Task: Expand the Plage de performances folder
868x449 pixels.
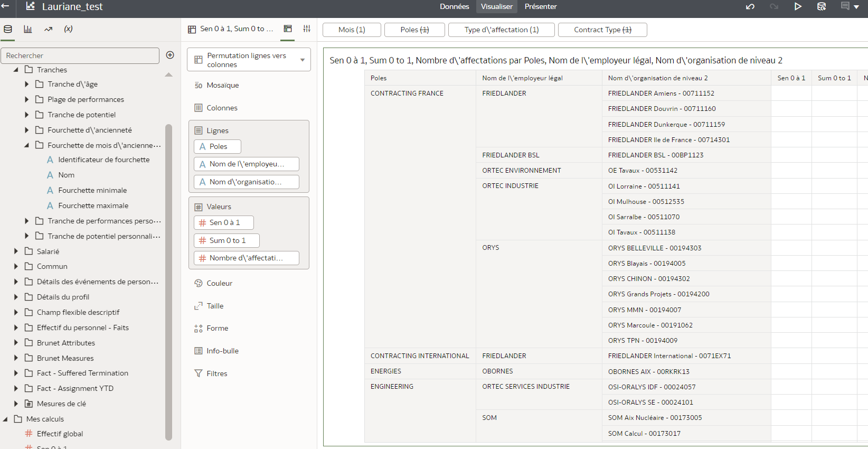Action: tap(26, 99)
